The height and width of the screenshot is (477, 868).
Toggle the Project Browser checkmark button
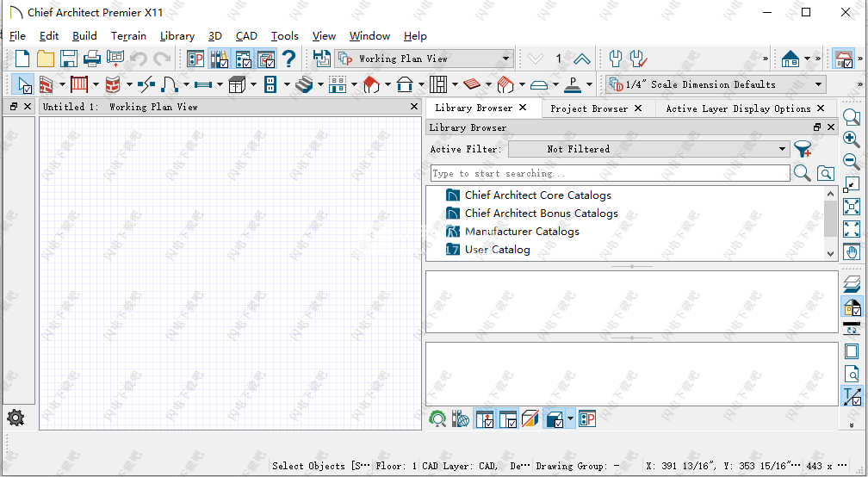(243, 59)
